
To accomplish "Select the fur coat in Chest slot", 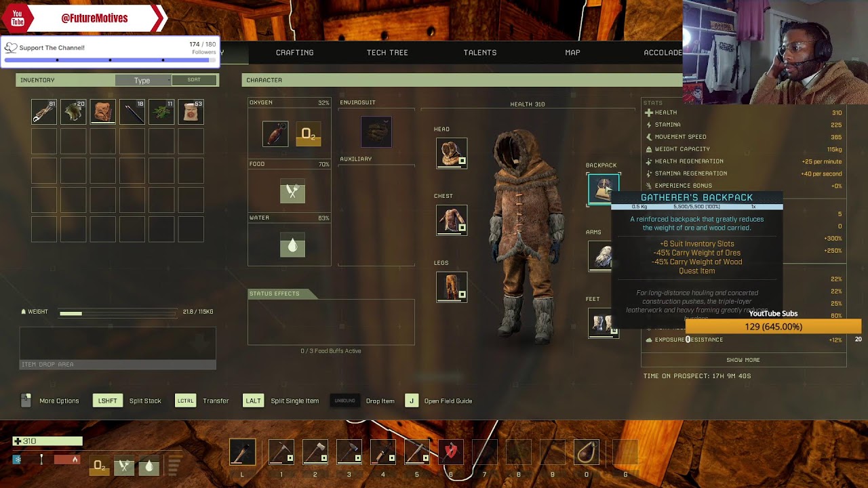I will point(452,220).
